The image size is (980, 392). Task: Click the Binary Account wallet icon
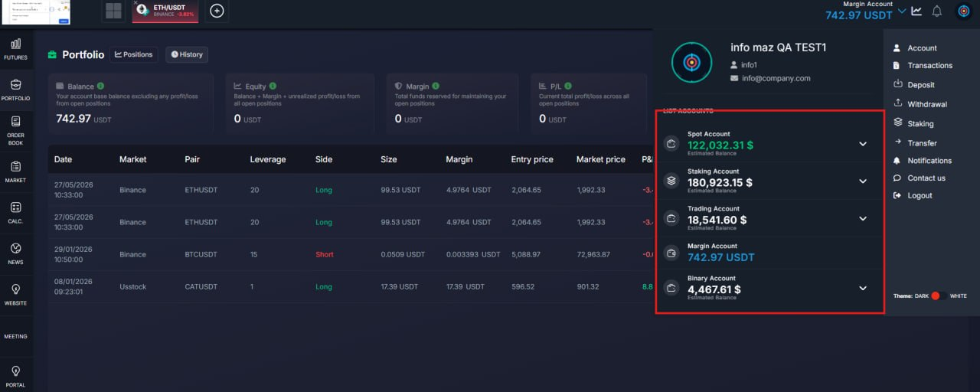(x=671, y=288)
